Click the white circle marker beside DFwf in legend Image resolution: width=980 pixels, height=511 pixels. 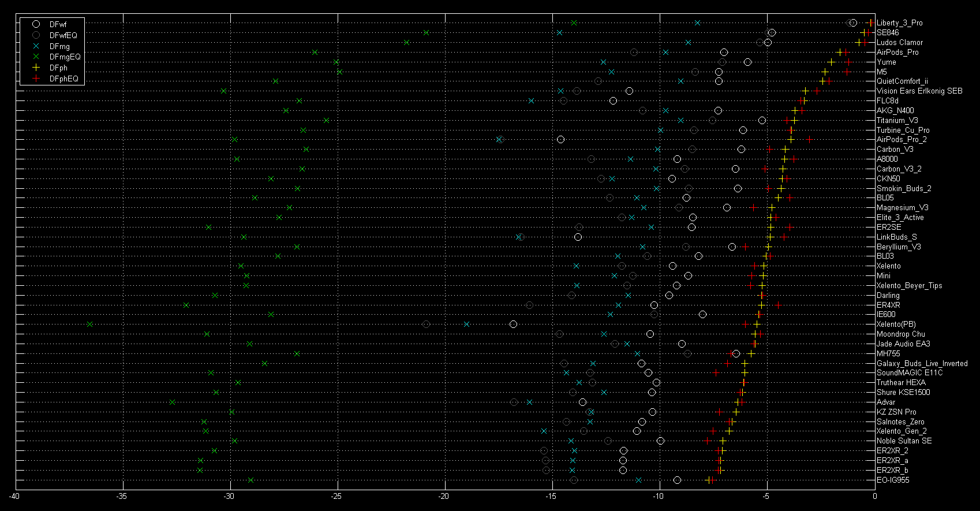click(x=36, y=24)
